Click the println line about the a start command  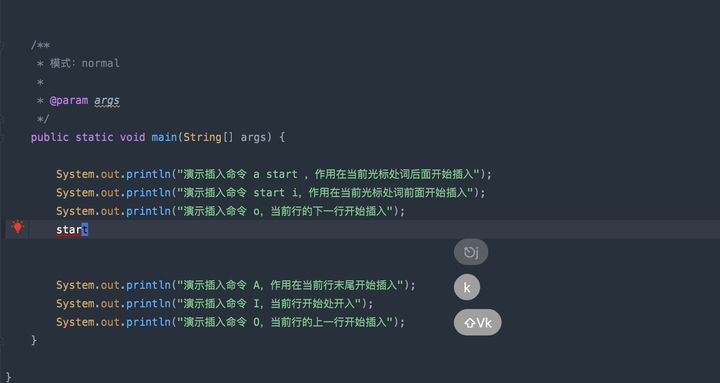274,175
